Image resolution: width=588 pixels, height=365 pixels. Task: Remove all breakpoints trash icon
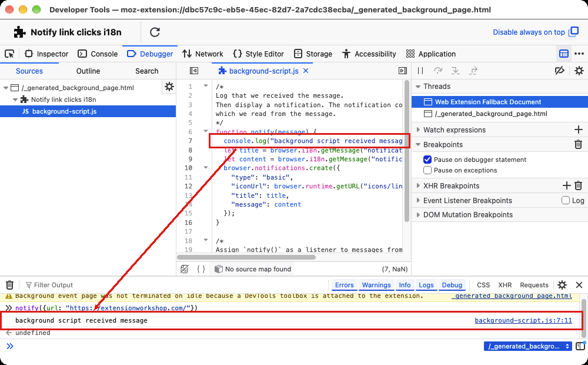click(578, 144)
